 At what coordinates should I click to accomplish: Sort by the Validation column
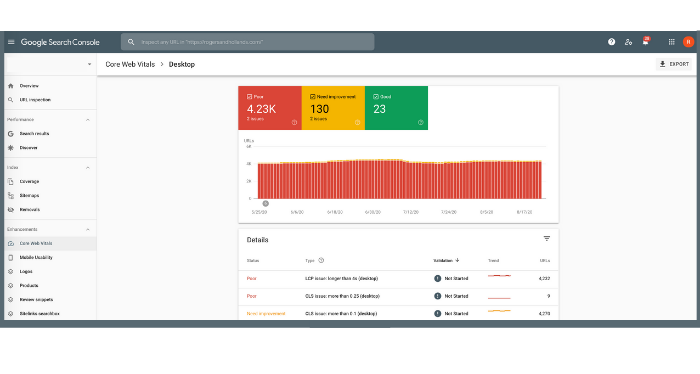pos(446,260)
